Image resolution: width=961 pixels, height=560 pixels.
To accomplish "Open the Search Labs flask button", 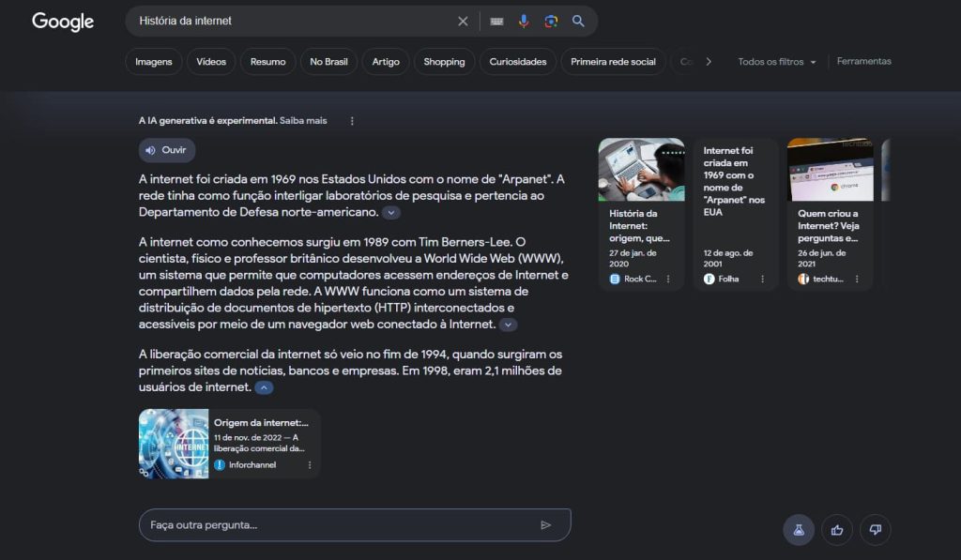I will click(799, 530).
